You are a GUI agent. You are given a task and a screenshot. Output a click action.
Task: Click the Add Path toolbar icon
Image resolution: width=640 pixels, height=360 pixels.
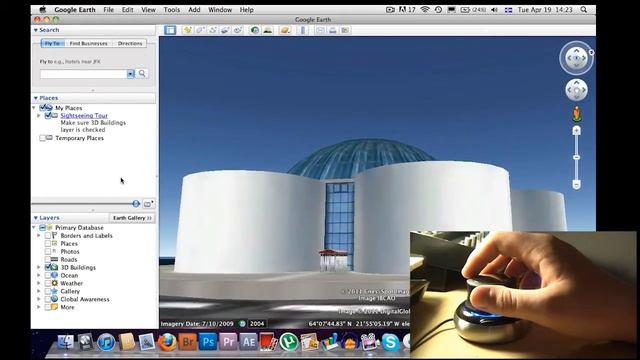pyautogui.click(x=213, y=30)
